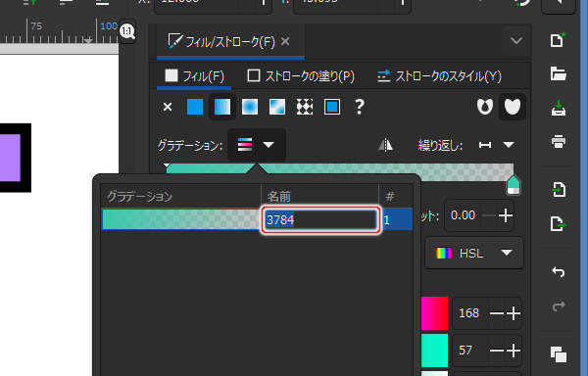Click the duplicate objects icon
Image resolution: width=588 pixels, height=376 pixels.
coord(558,354)
